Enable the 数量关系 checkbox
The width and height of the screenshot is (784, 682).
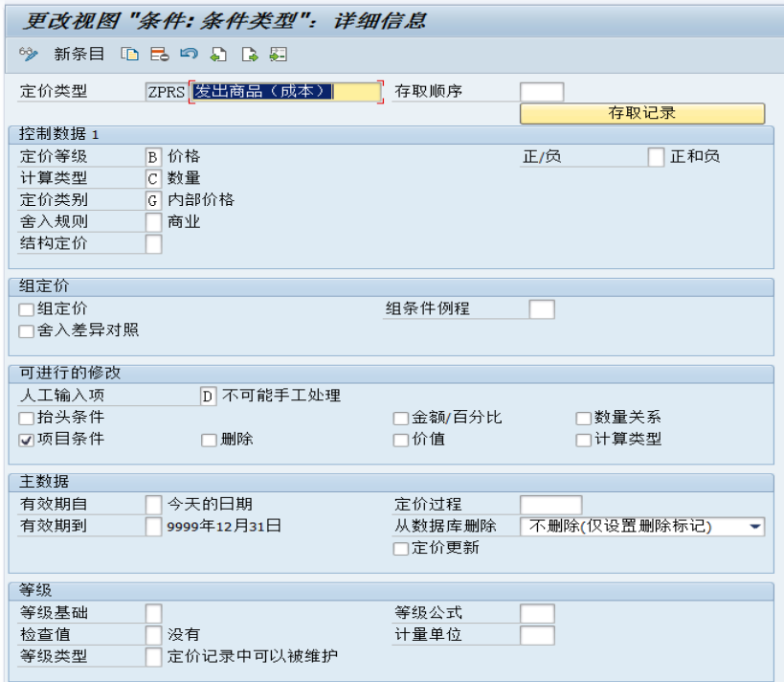(x=583, y=418)
